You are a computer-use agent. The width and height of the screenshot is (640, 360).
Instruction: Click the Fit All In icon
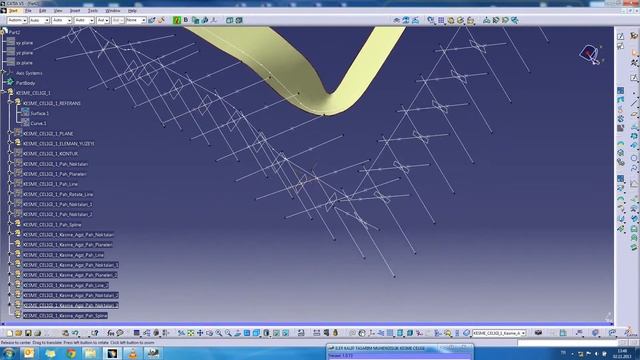point(191,333)
